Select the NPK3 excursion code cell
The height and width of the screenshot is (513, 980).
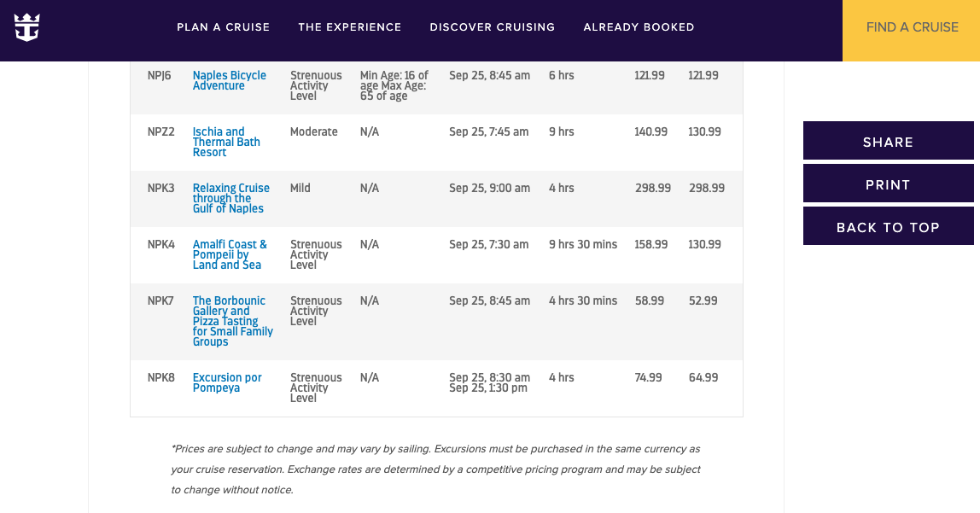click(x=160, y=188)
